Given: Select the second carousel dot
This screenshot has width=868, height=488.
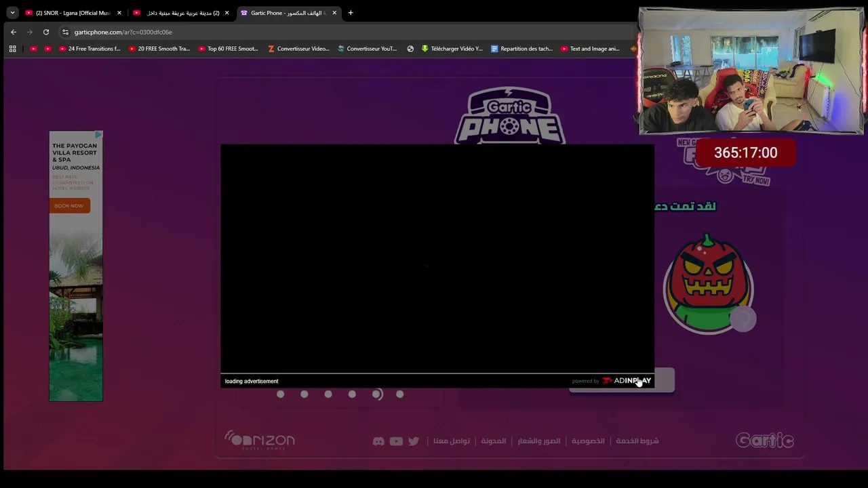Looking at the screenshot, I should 304,394.
